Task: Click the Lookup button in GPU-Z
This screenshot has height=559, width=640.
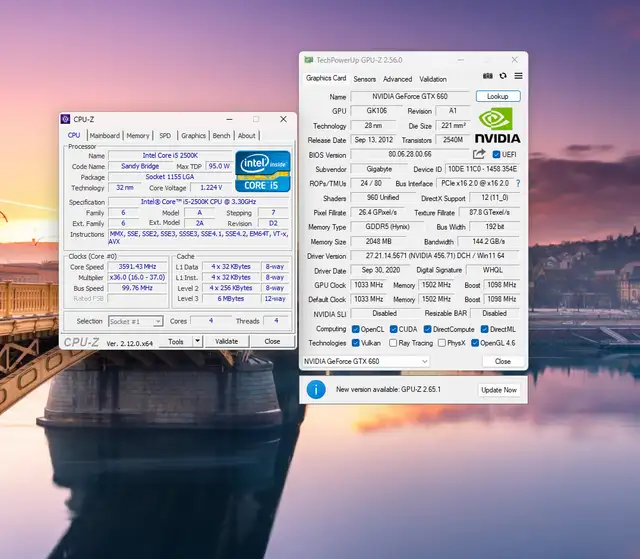Action: pyautogui.click(x=498, y=96)
